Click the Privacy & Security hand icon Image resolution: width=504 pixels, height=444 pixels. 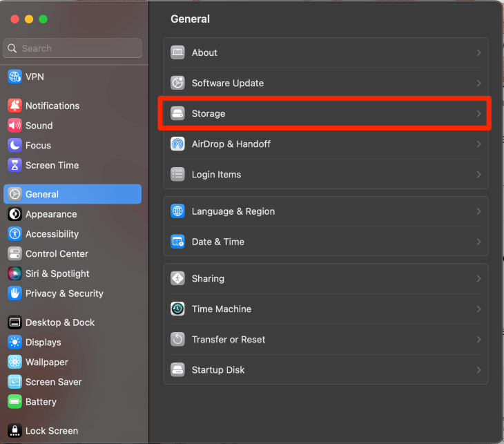tap(14, 293)
